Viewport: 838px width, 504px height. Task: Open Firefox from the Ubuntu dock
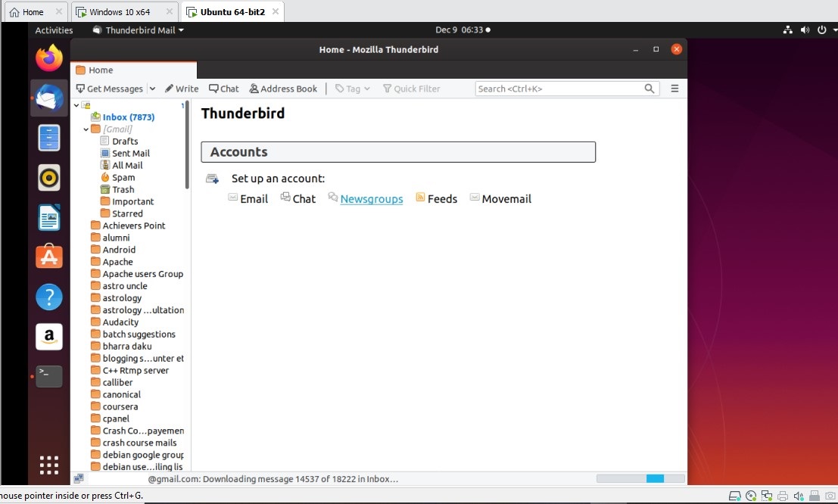[x=49, y=58]
